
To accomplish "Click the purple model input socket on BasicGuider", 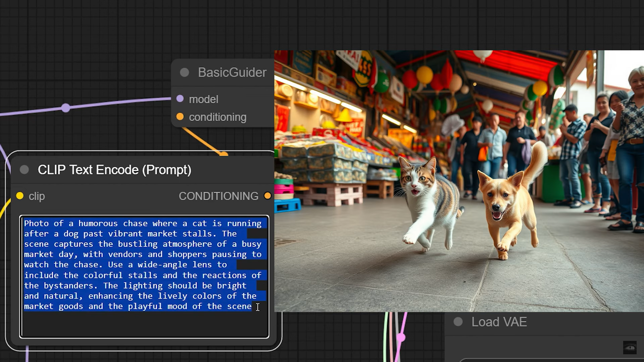I will coord(181,99).
